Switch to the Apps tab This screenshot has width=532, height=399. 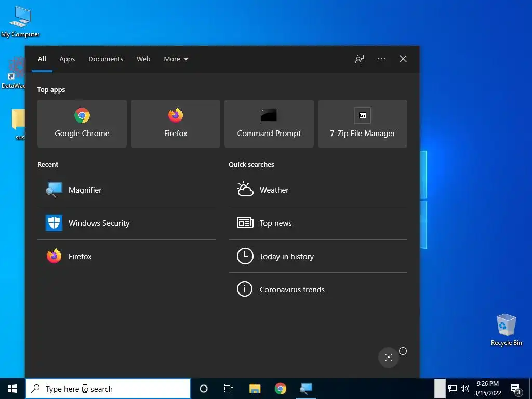pos(67,59)
